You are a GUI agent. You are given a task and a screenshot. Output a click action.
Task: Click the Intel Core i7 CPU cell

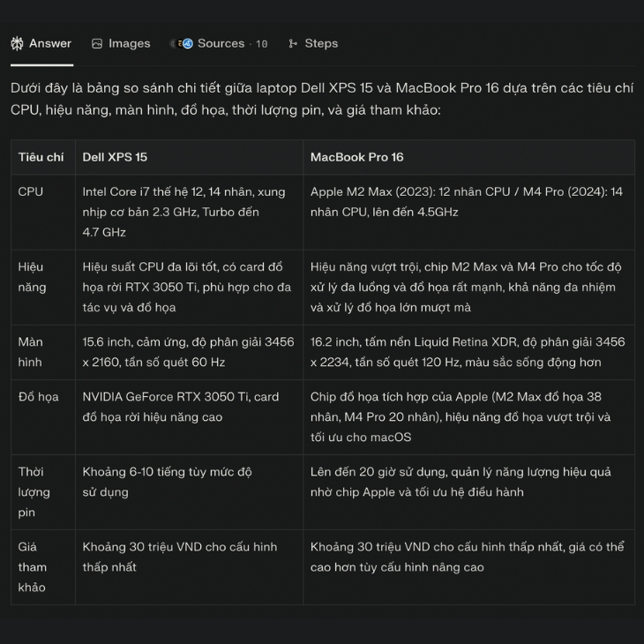tap(183, 212)
